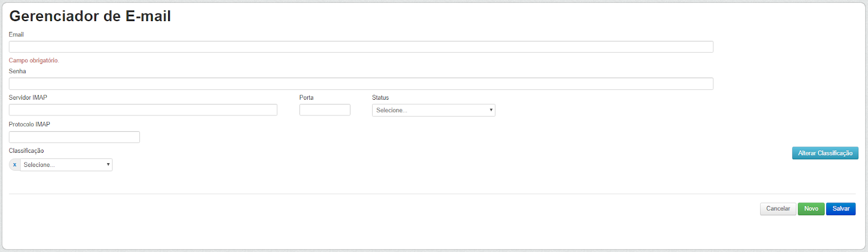Click into the Senha password field
Viewport: 868px width, 252px height.
[x=361, y=83]
